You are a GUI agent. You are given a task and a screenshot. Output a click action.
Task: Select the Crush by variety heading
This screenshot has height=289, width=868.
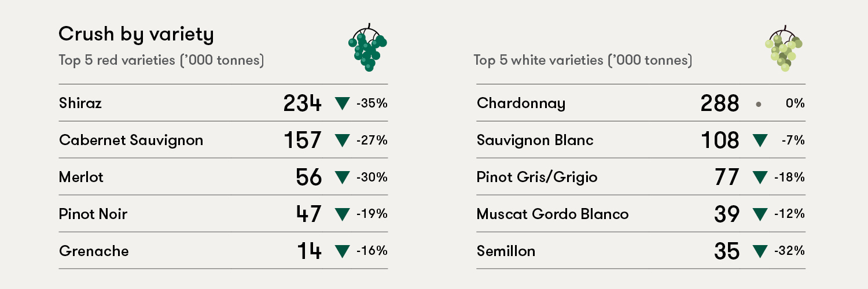tap(137, 35)
